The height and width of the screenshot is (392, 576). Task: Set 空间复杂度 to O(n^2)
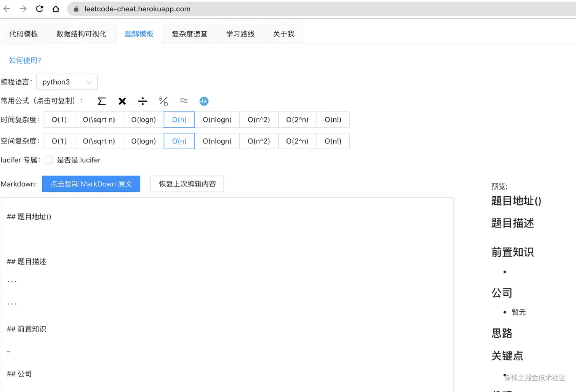pyautogui.click(x=259, y=141)
